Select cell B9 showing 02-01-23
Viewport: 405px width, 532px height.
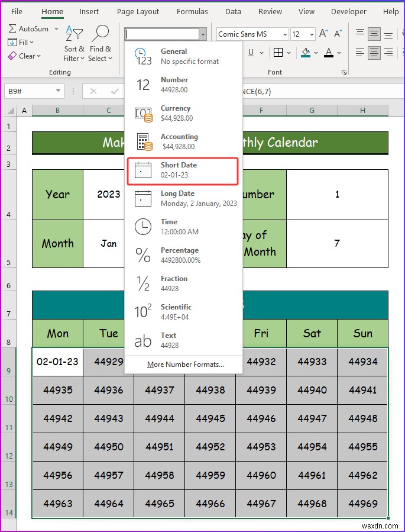point(57,362)
